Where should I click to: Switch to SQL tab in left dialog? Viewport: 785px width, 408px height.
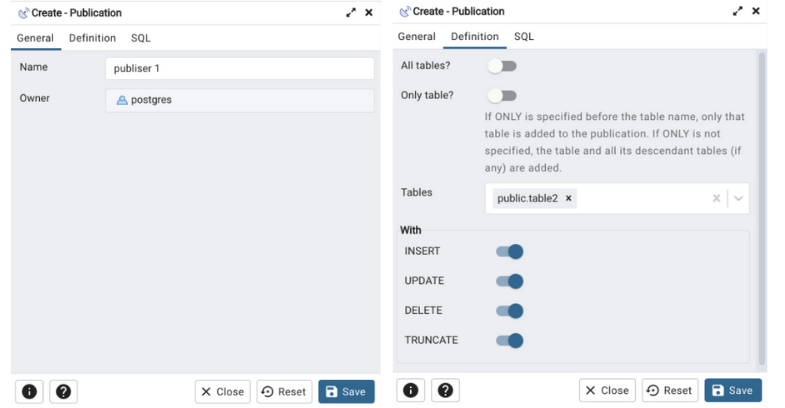coord(141,38)
